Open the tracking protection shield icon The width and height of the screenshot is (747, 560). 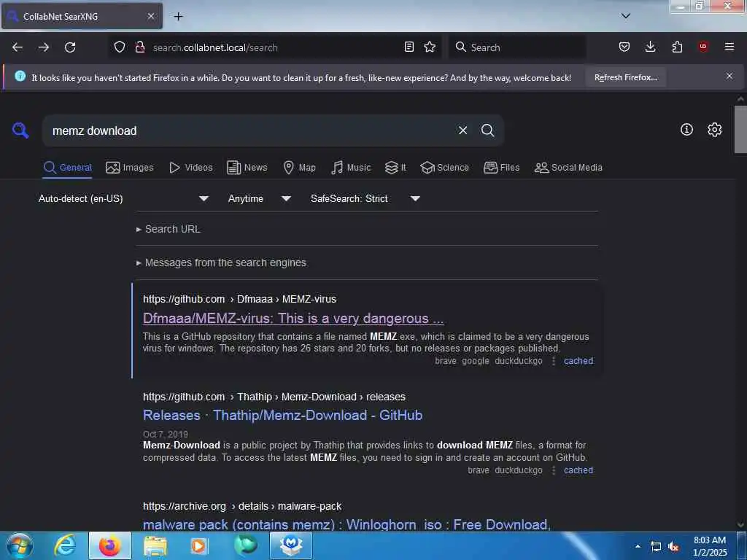tap(120, 47)
